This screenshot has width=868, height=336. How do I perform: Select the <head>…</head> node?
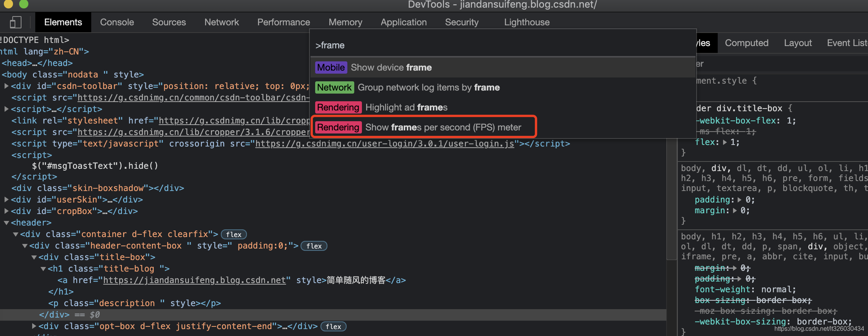point(37,63)
